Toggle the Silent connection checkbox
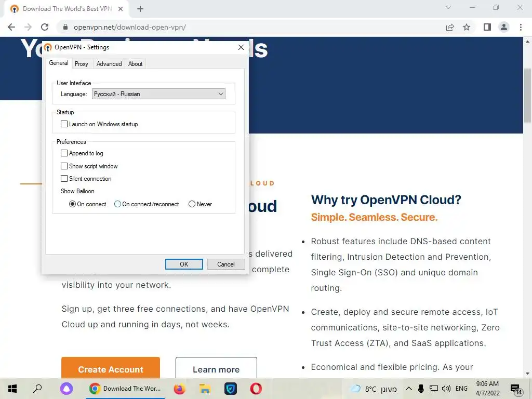The width and height of the screenshot is (532, 399). tap(64, 179)
